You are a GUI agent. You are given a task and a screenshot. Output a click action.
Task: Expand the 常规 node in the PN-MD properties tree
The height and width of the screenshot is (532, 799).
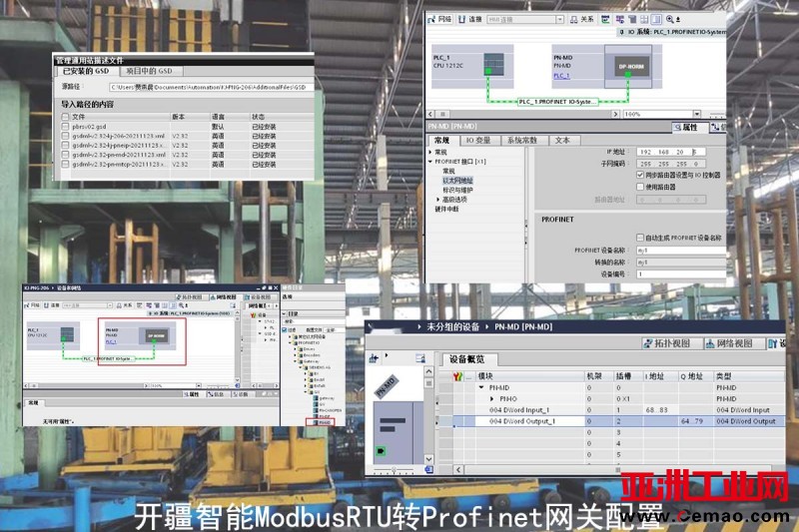click(x=430, y=153)
